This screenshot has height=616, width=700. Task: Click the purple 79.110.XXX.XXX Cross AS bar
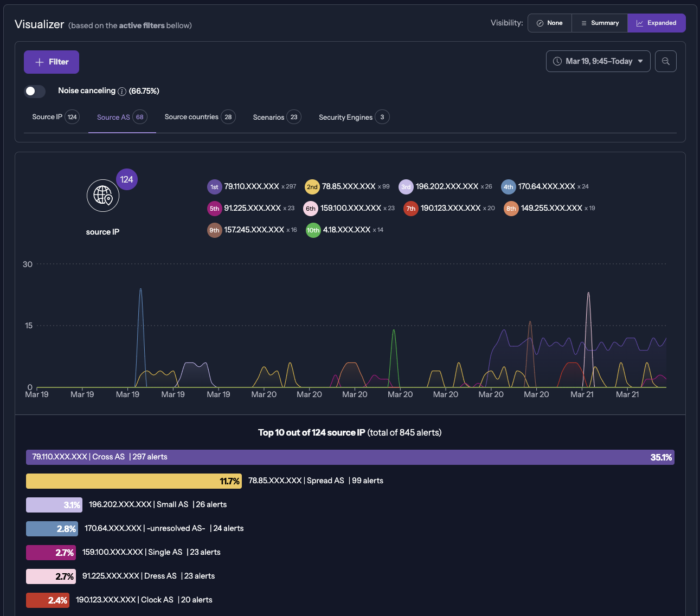pos(350,457)
